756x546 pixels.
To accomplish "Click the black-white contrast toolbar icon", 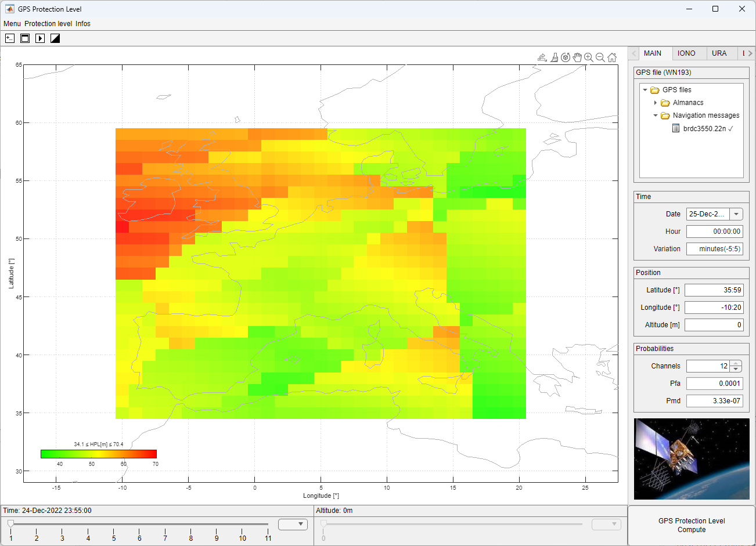I will click(x=55, y=38).
